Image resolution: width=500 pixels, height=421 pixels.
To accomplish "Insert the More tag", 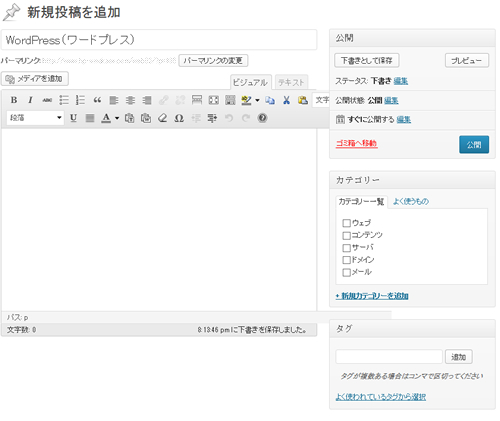I will (x=197, y=100).
